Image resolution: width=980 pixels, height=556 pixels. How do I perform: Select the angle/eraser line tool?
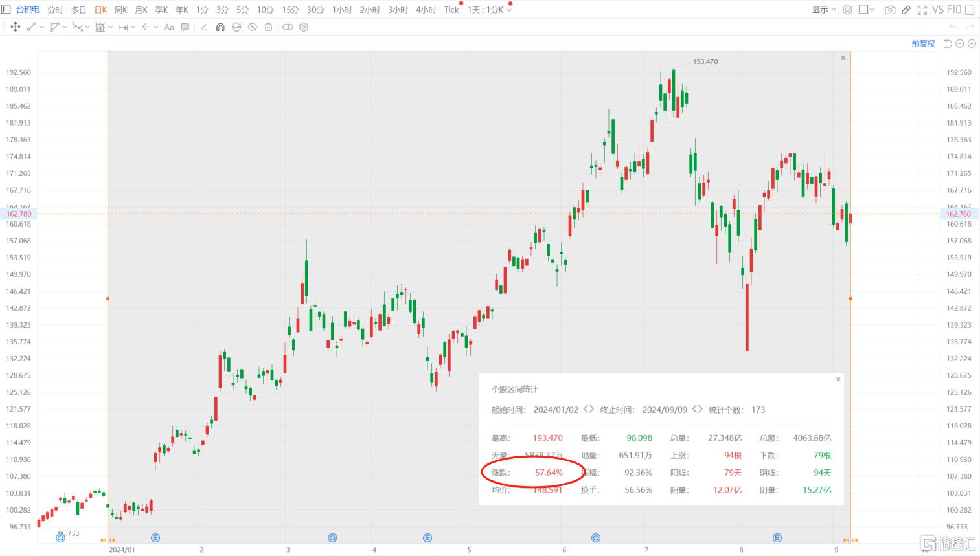tap(204, 27)
